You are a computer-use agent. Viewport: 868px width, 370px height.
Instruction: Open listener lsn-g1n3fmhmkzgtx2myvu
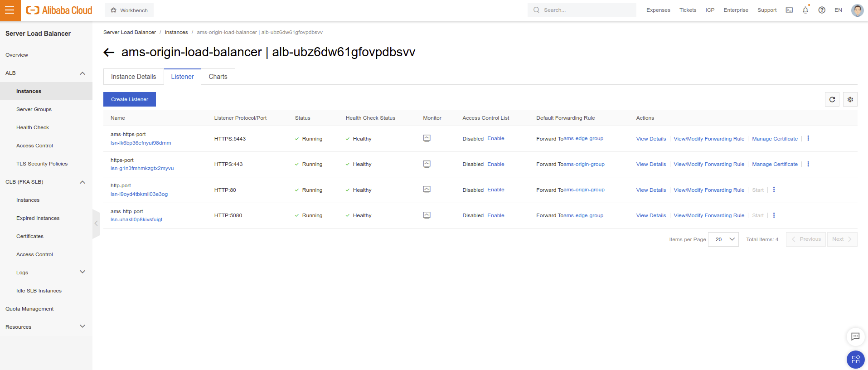(x=142, y=168)
